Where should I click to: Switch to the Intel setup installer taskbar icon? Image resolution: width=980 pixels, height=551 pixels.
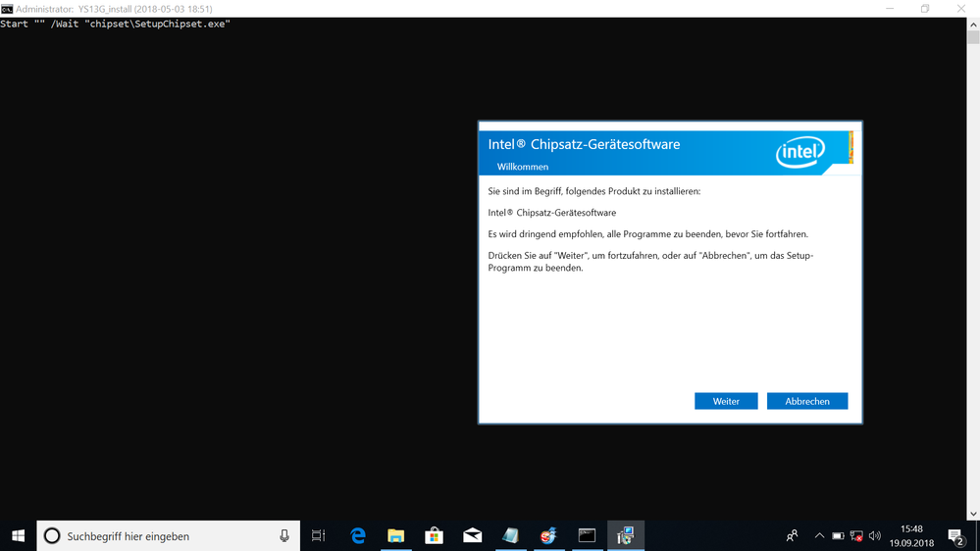[x=626, y=536]
